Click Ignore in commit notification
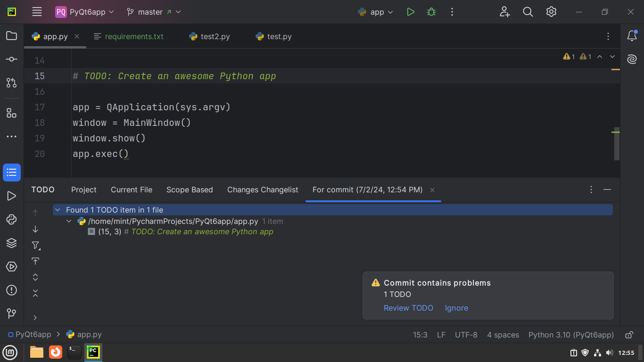Screen dimensions: 644x362 click(x=456, y=308)
